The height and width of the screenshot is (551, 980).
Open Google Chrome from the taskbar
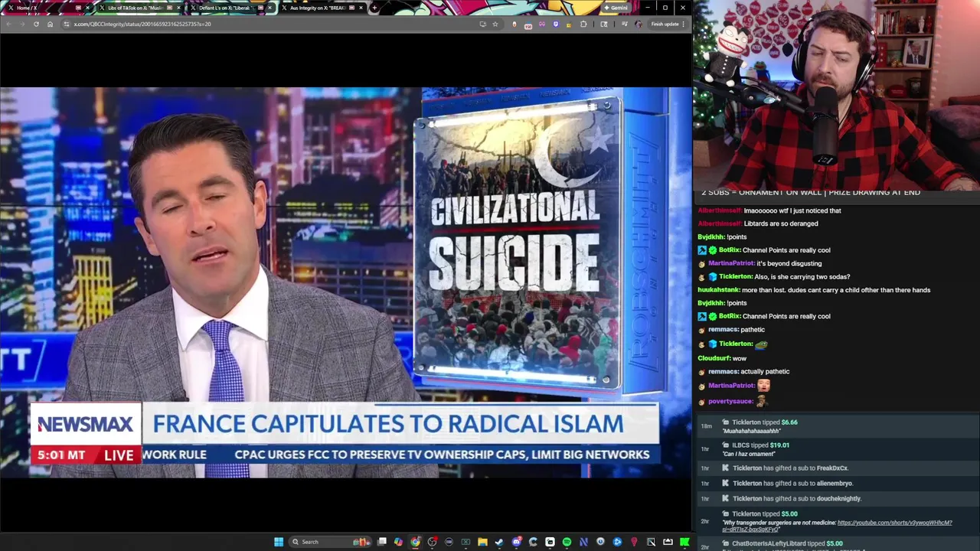pos(414,542)
